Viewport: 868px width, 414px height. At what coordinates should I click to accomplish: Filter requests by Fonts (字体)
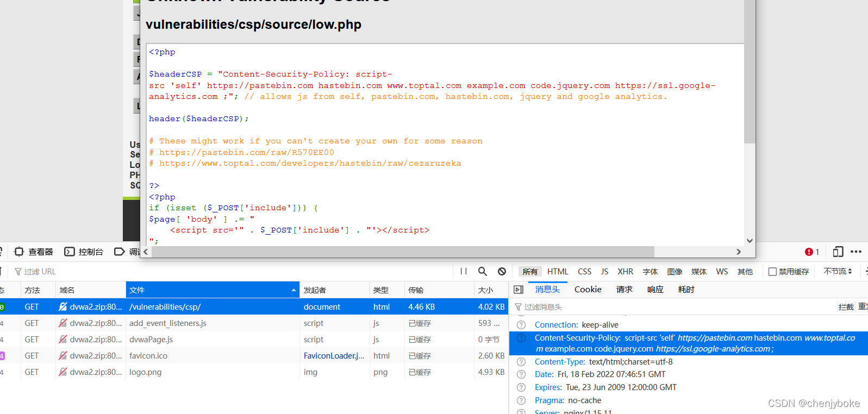pyautogui.click(x=650, y=272)
